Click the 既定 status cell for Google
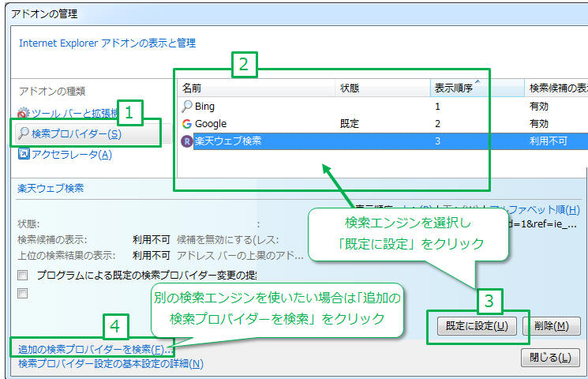 tap(350, 123)
